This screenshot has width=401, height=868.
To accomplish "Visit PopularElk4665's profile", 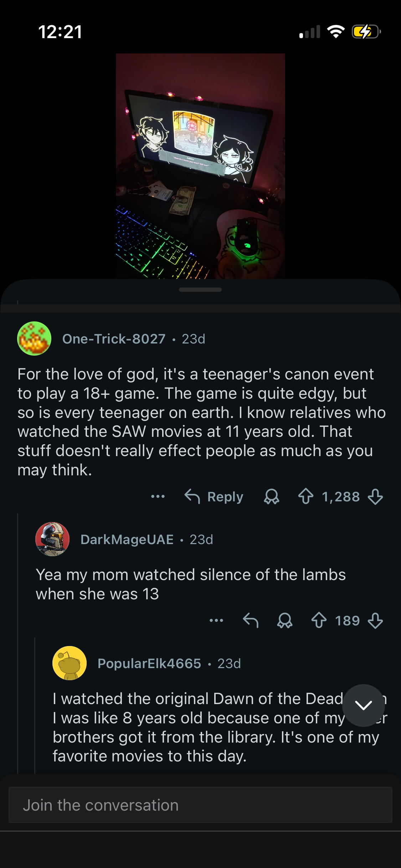I will [x=149, y=663].
